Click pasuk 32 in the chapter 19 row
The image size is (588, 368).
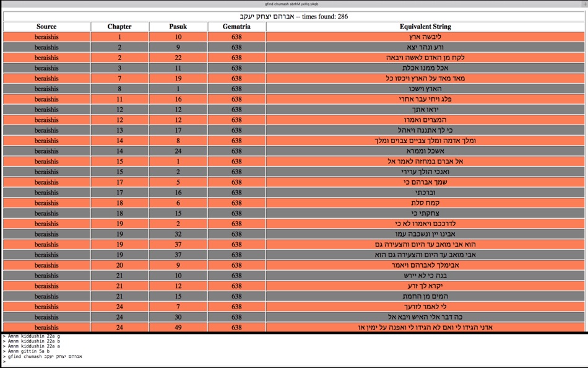click(178, 234)
